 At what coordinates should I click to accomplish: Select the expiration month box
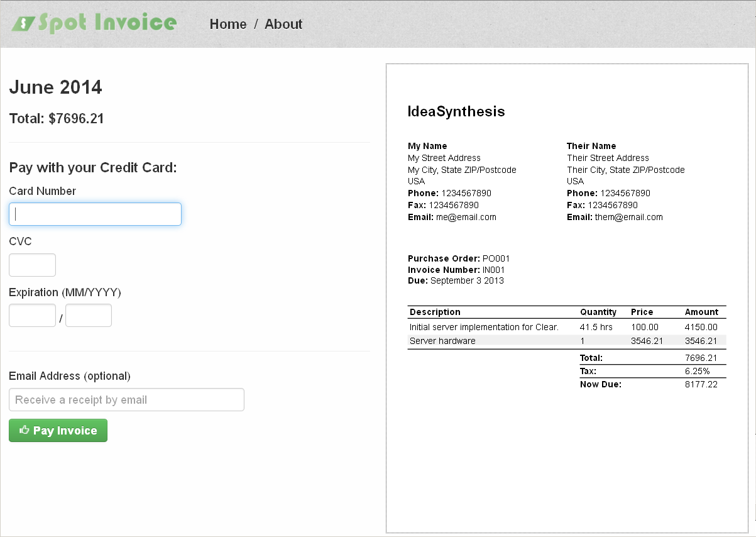(32, 316)
